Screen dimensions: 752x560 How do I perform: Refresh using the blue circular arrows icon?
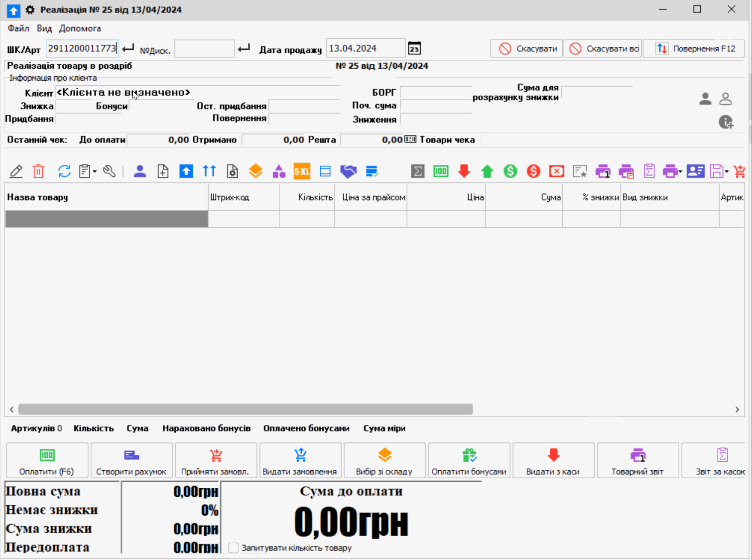64,171
